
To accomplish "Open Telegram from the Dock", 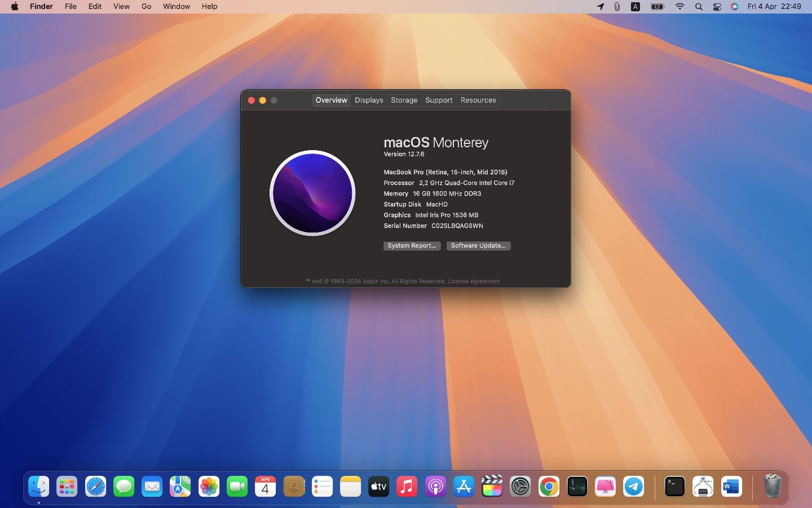I will coord(634,486).
